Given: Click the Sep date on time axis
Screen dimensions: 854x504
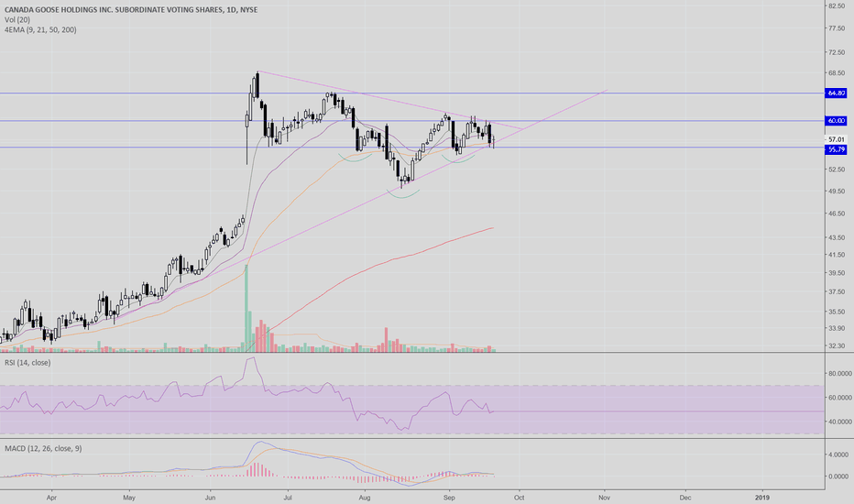Looking at the screenshot, I should click(x=449, y=498).
